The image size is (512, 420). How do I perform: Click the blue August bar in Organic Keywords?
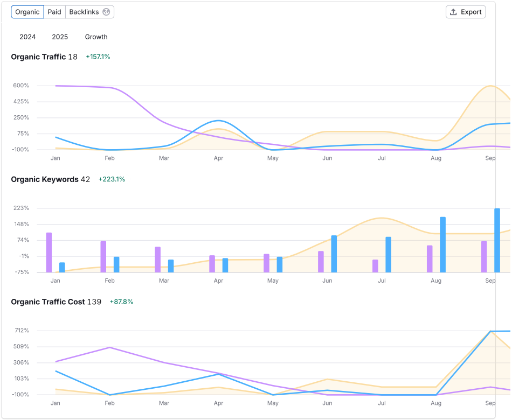pyautogui.click(x=442, y=244)
